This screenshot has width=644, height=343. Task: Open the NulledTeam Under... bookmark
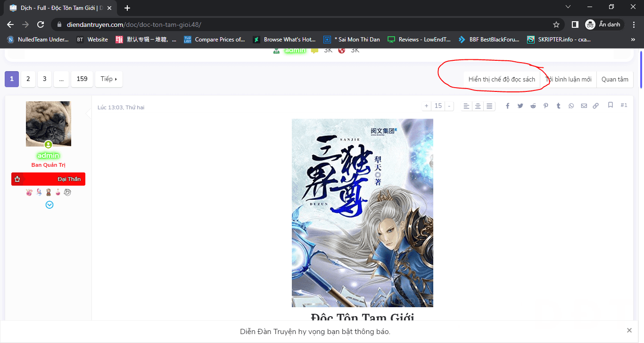click(x=38, y=40)
